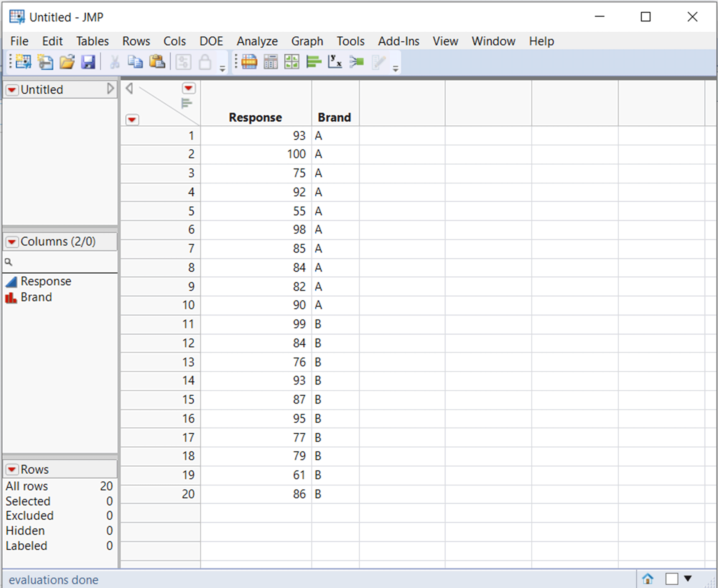Viewport: 718px width, 588px height.
Task: Open the Window menu
Action: pos(494,41)
